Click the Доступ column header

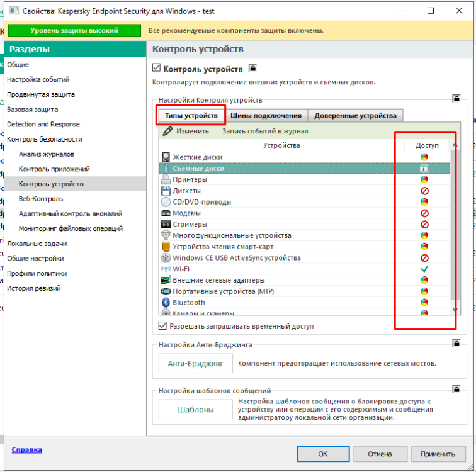pos(427,145)
